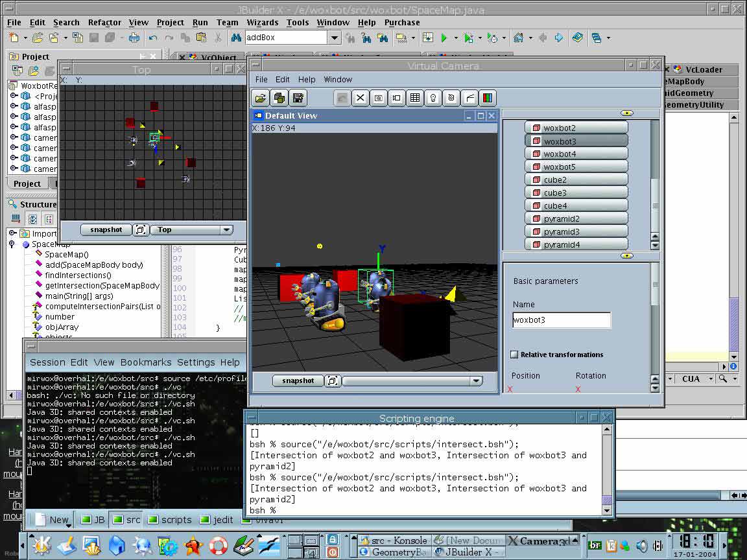The image size is (747, 560).
Task: Open the Top view selector dropdown
Action: 226,229
